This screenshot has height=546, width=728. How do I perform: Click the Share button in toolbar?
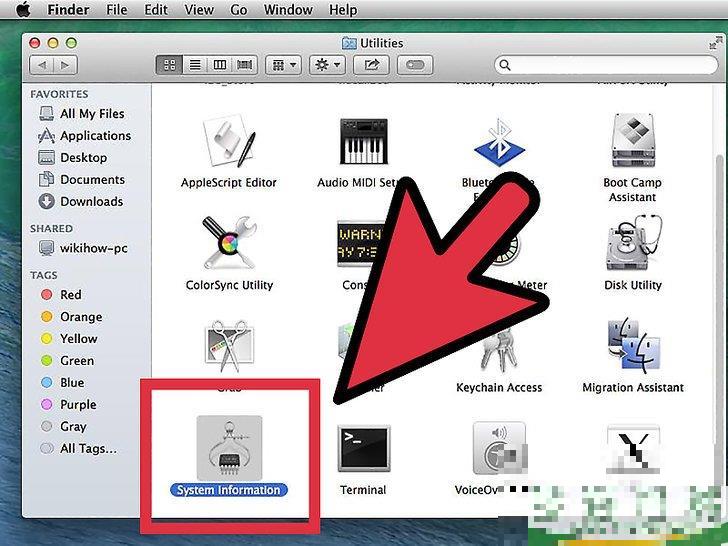click(372, 65)
